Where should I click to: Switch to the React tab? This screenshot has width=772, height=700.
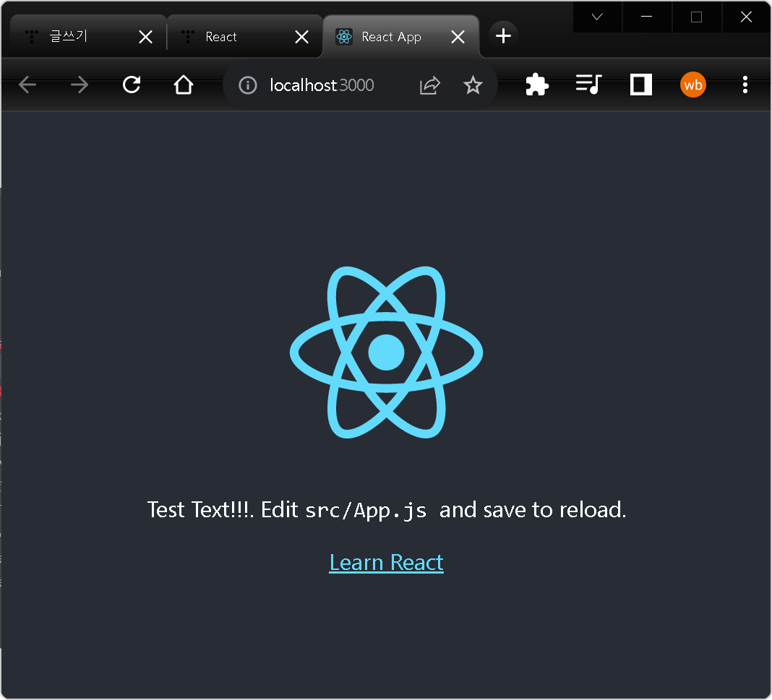[245, 36]
